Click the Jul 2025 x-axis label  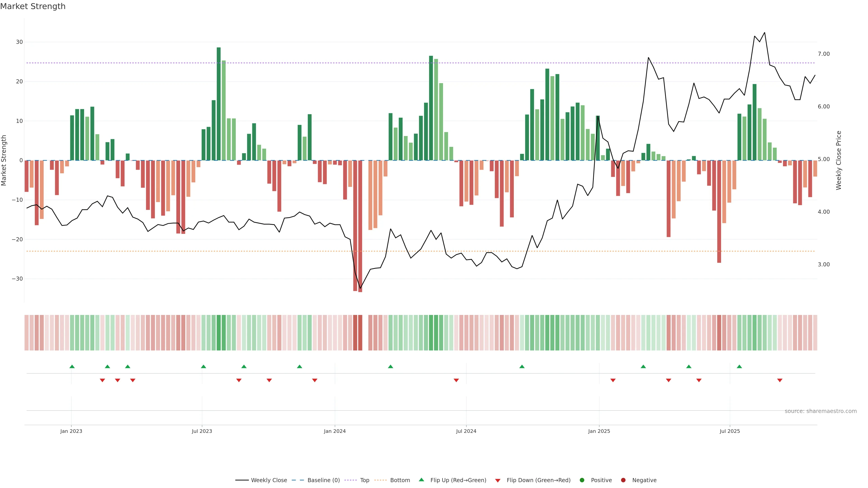click(x=729, y=431)
